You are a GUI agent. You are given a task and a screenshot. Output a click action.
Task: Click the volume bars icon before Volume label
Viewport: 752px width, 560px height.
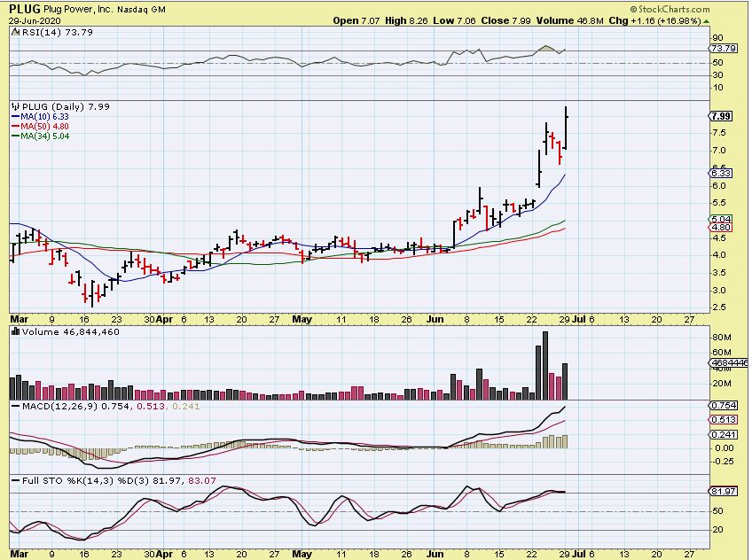pos(15,331)
